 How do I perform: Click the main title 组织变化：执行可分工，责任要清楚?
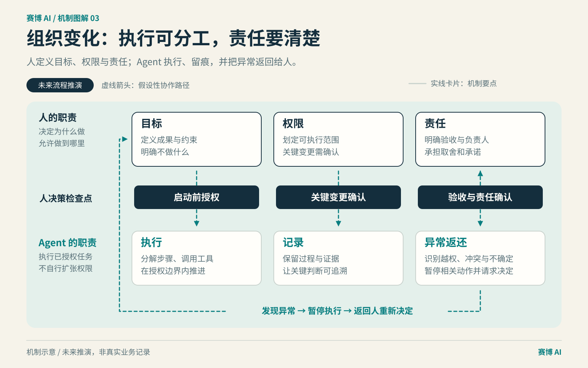pos(173,38)
